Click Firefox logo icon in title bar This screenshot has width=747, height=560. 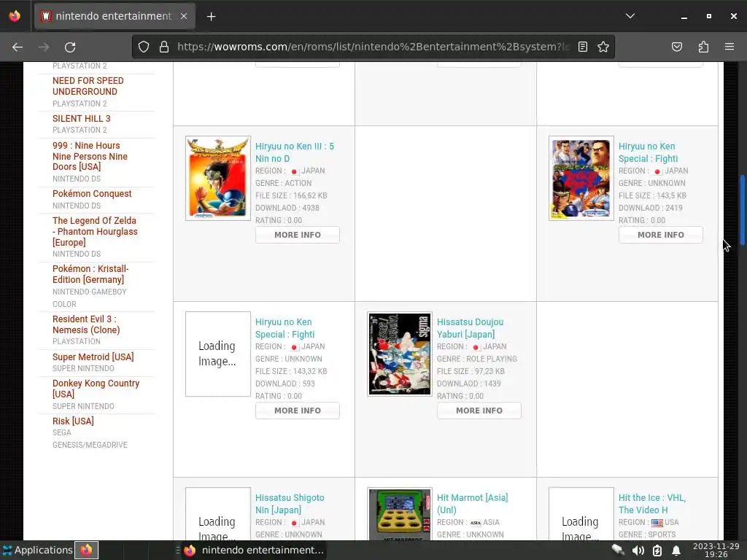point(15,16)
